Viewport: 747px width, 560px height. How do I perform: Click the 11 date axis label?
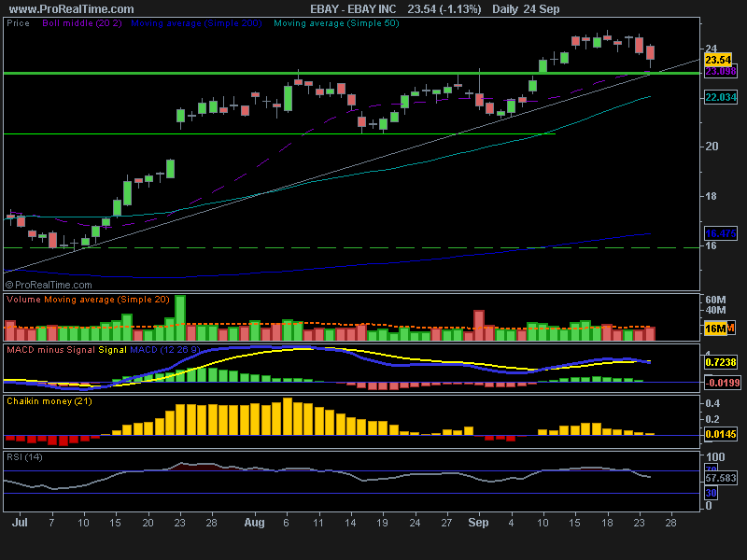coord(318,523)
